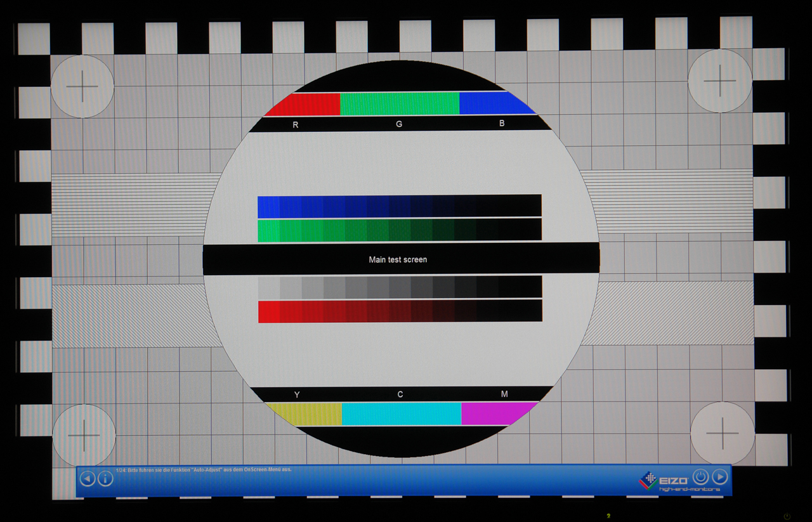
Task: Click the "Main test screen" title text
Action: 398,259
